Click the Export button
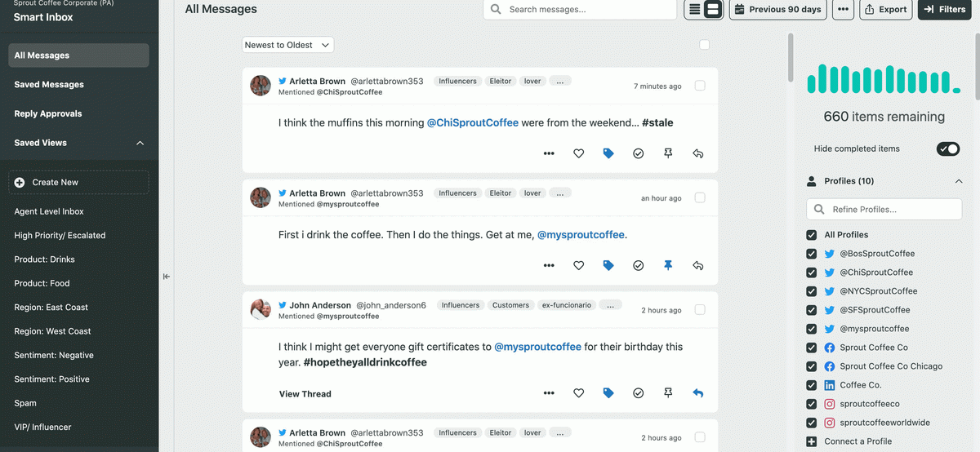 click(886, 10)
